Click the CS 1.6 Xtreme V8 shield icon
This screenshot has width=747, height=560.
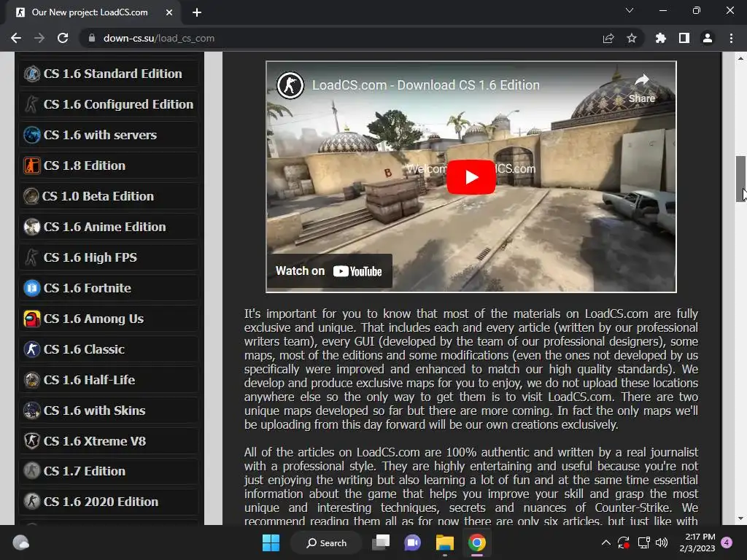point(32,441)
